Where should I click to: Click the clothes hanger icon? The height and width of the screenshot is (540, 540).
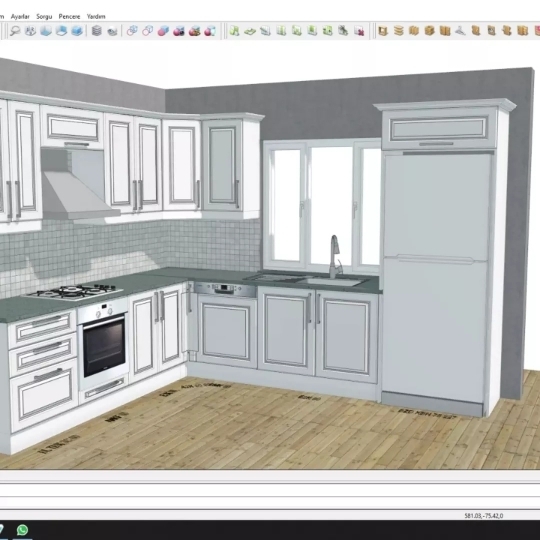coord(460,31)
